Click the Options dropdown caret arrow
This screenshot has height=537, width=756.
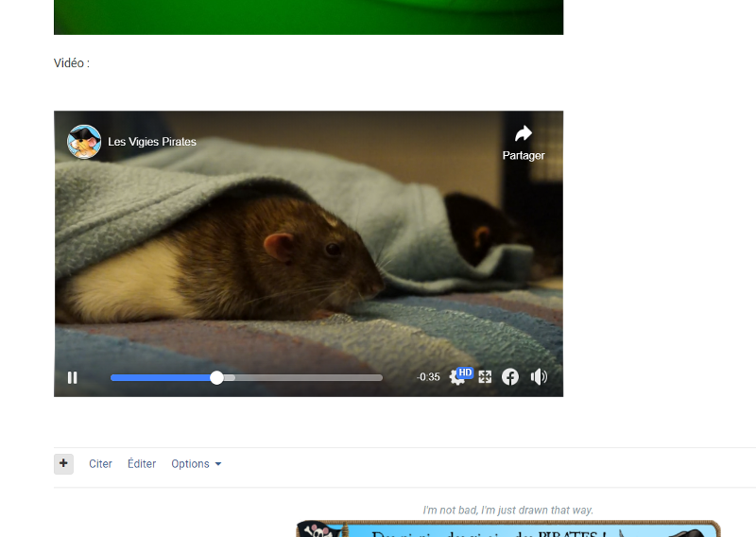[218, 464]
